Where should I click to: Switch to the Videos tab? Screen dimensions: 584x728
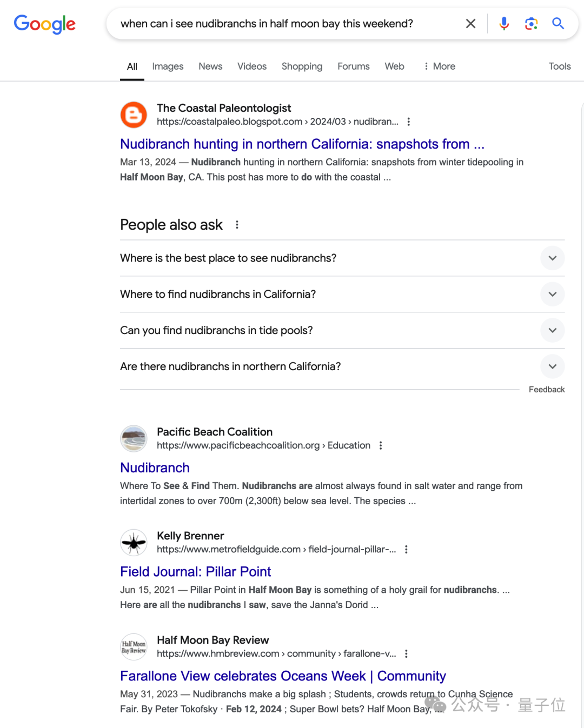pos(252,66)
